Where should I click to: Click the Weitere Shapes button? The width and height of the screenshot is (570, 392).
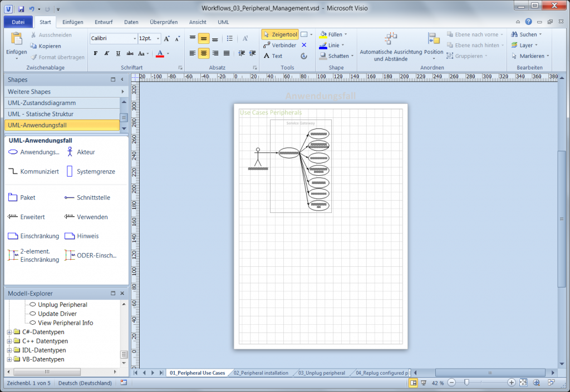pyautogui.click(x=66, y=91)
